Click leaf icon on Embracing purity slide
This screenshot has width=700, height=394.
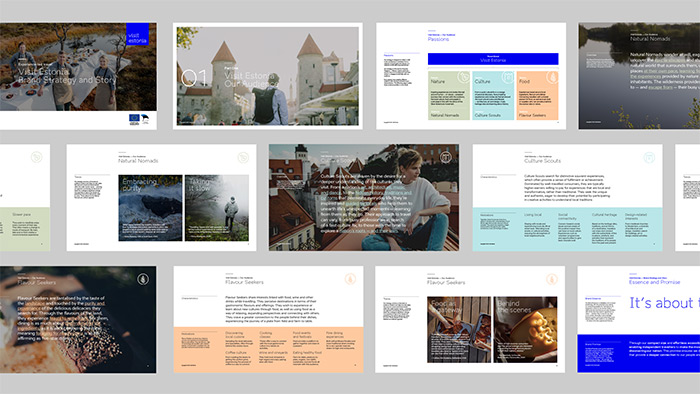pos(243,158)
